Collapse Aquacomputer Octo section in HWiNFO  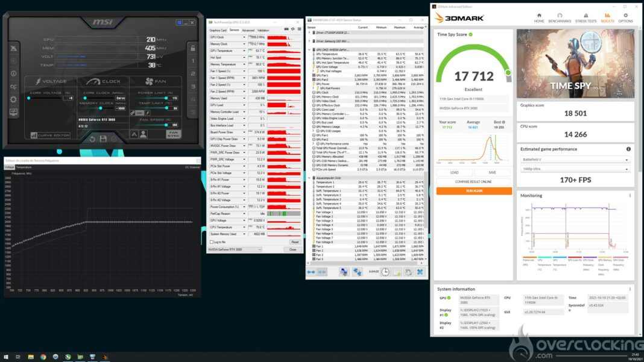309,178
